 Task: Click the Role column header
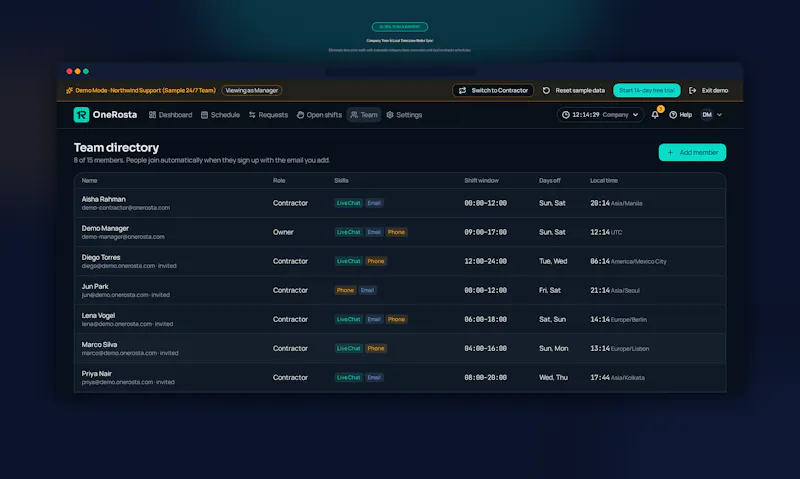point(279,181)
